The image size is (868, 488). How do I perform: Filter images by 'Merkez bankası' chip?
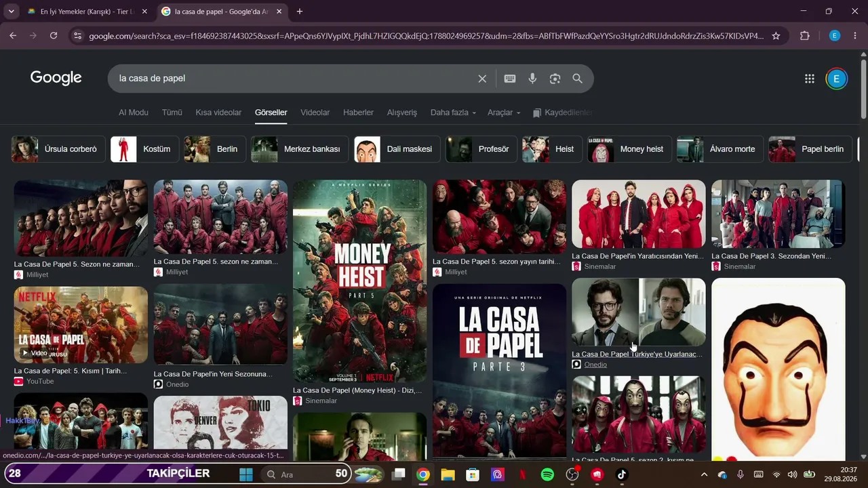pyautogui.click(x=300, y=149)
